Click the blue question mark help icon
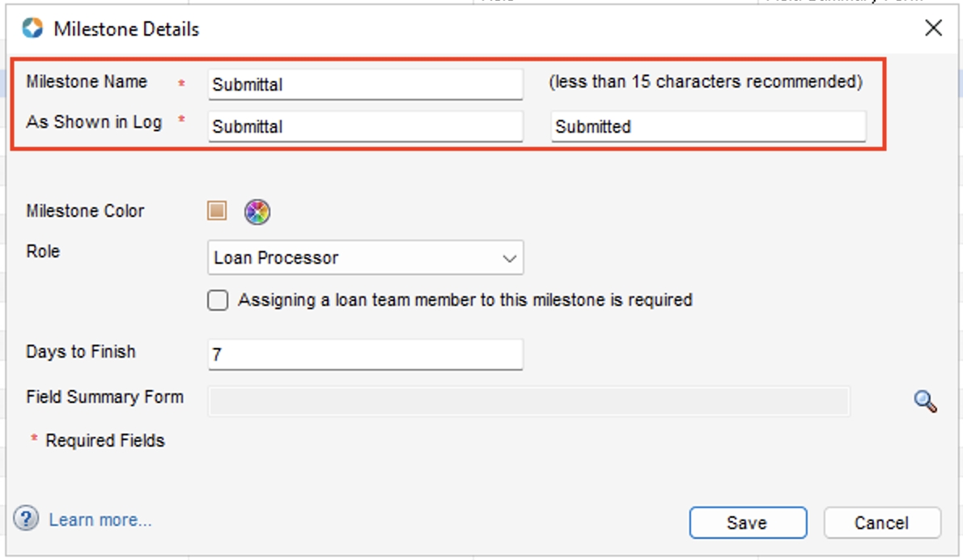 (26, 519)
